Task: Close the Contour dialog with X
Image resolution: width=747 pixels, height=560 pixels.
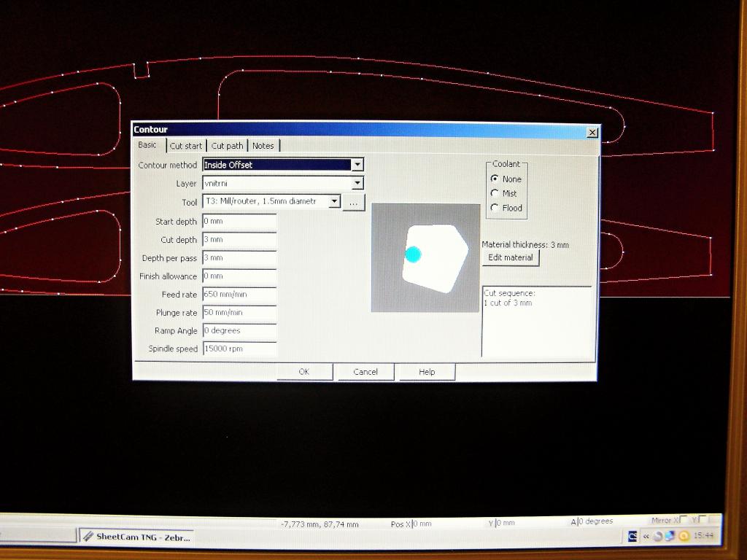Action: coord(592,132)
